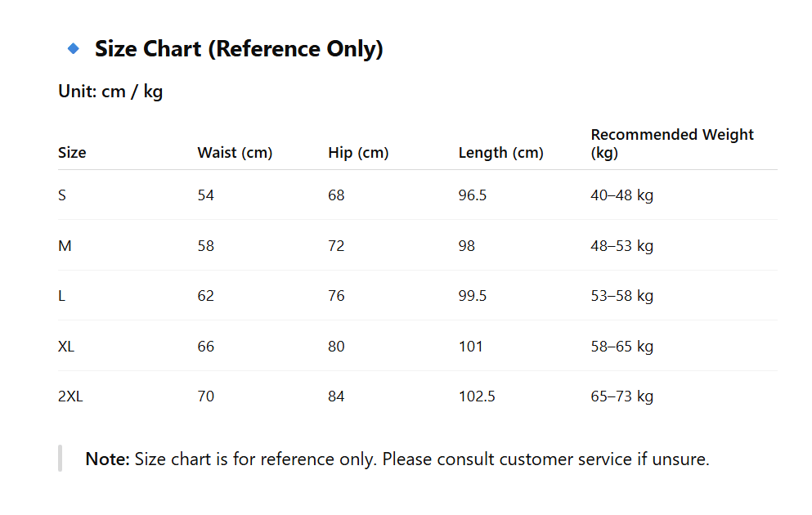Click the waist value 58
Screen dimensions: 812x515
click(205, 246)
